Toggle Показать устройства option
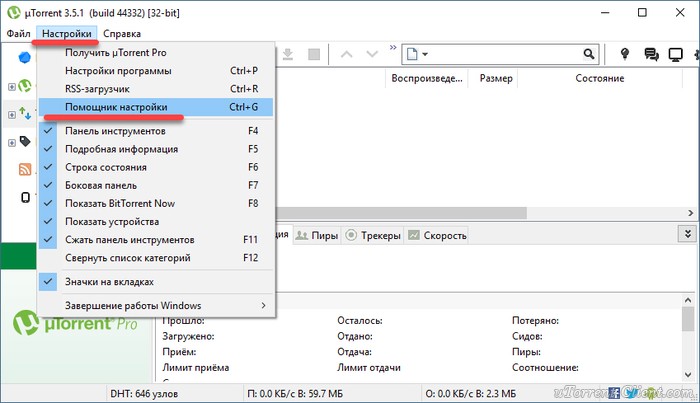Image resolution: width=700 pixels, height=403 pixels. pos(156,222)
